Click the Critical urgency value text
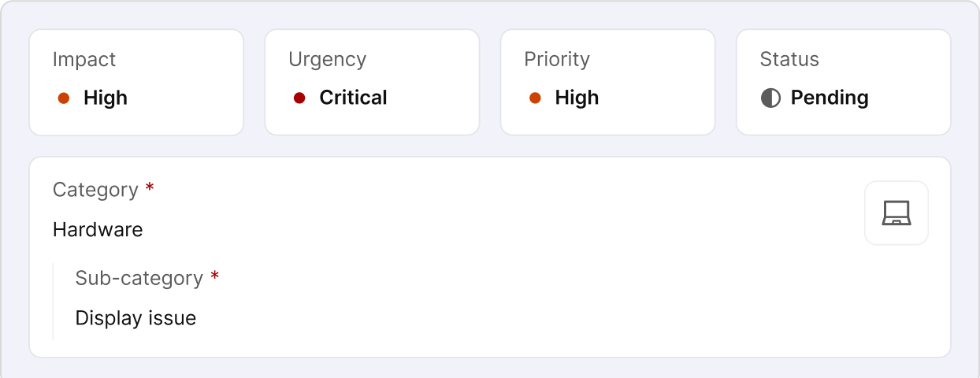This screenshot has width=980, height=378. click(x=353, y=98)
